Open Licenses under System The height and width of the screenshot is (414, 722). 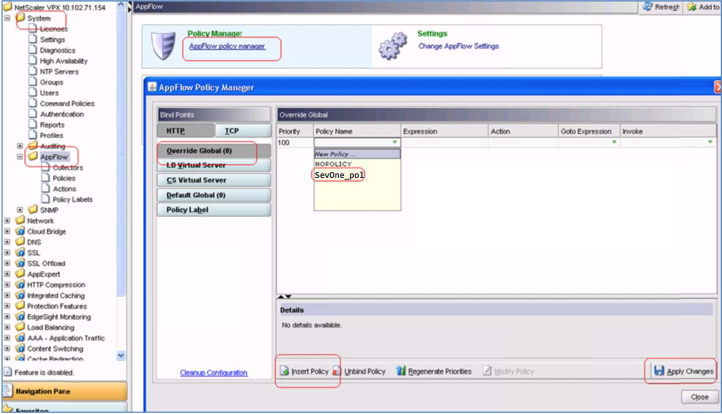(53, 29)
